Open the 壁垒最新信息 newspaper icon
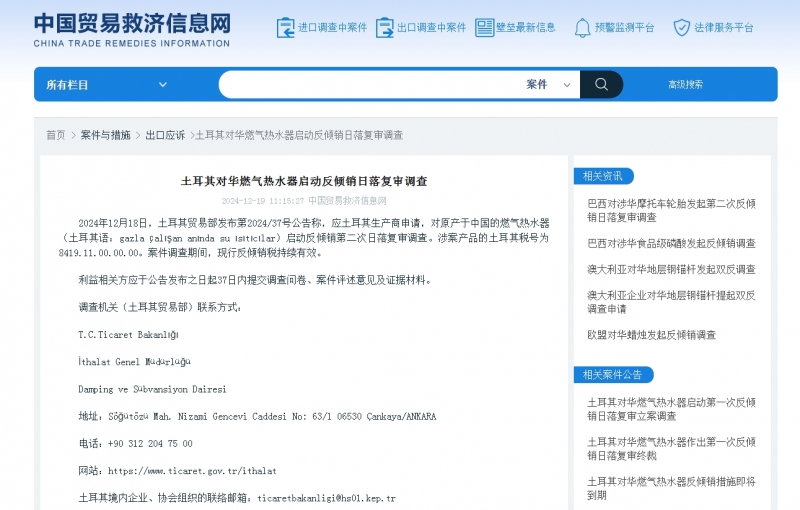 point(485,28)
